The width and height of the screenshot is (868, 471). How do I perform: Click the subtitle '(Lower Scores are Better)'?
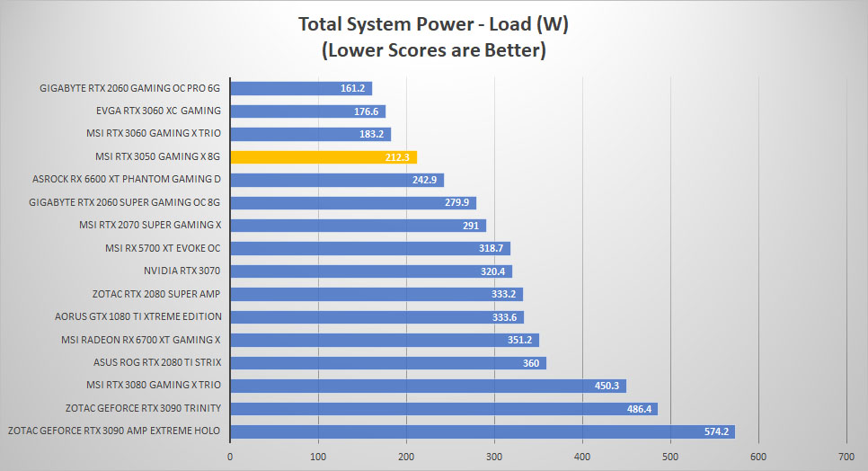tap(433, 50)
